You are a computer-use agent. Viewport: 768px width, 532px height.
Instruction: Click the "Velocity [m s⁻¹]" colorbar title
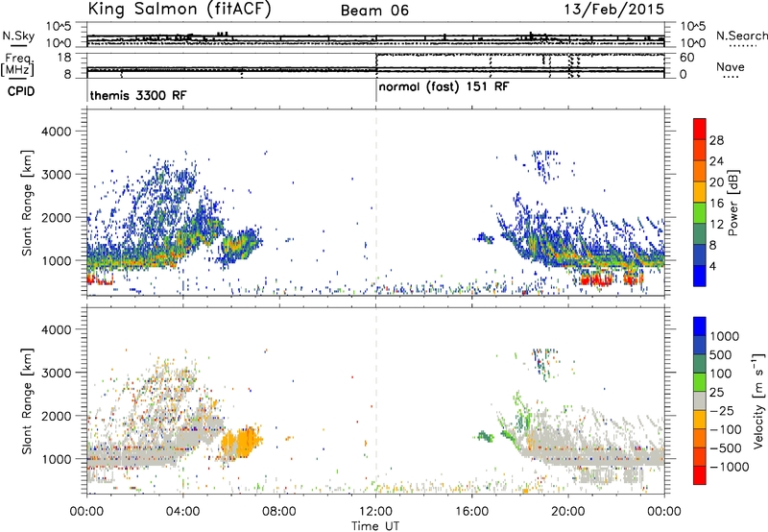(758, 400)
